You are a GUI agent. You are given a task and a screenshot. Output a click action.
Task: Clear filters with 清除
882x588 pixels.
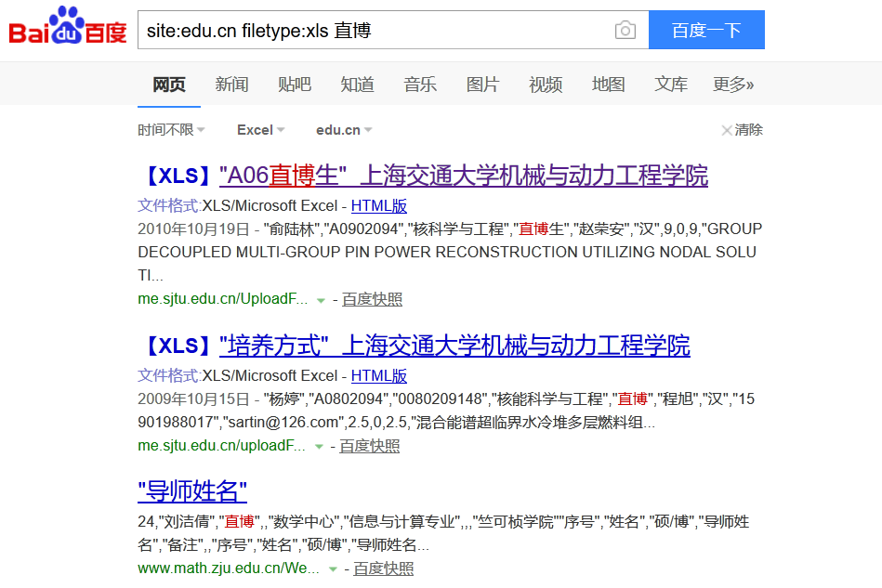coord(742,130)
